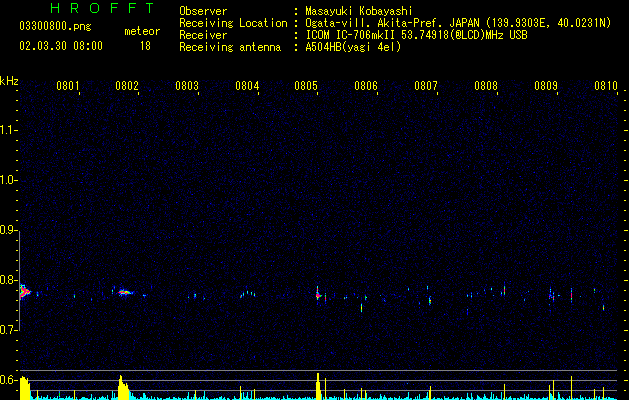Screen dimensions: 629x400
Task: Click the 0805 time marker
Action: click(x=306, y=86)
